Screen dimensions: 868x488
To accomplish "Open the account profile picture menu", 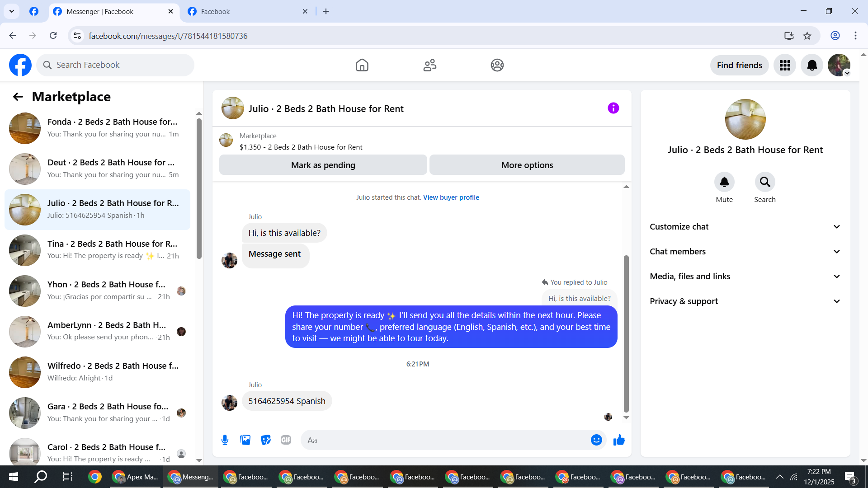I will [839, 65].
